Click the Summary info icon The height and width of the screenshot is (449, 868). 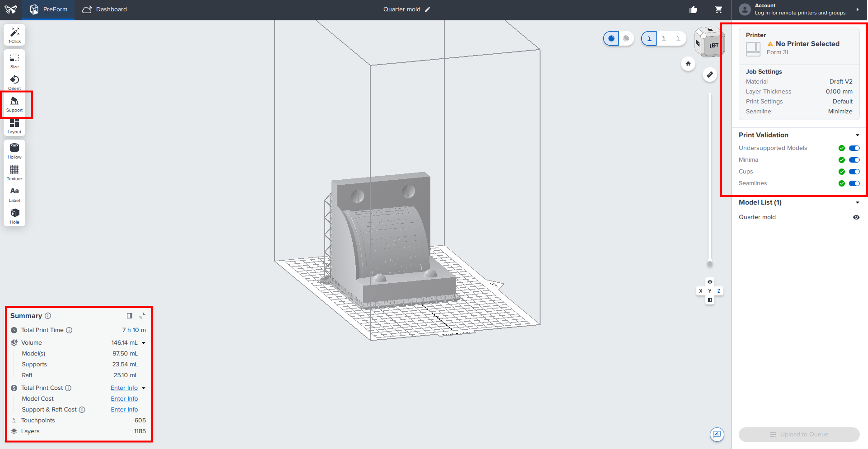click(48, 316)
